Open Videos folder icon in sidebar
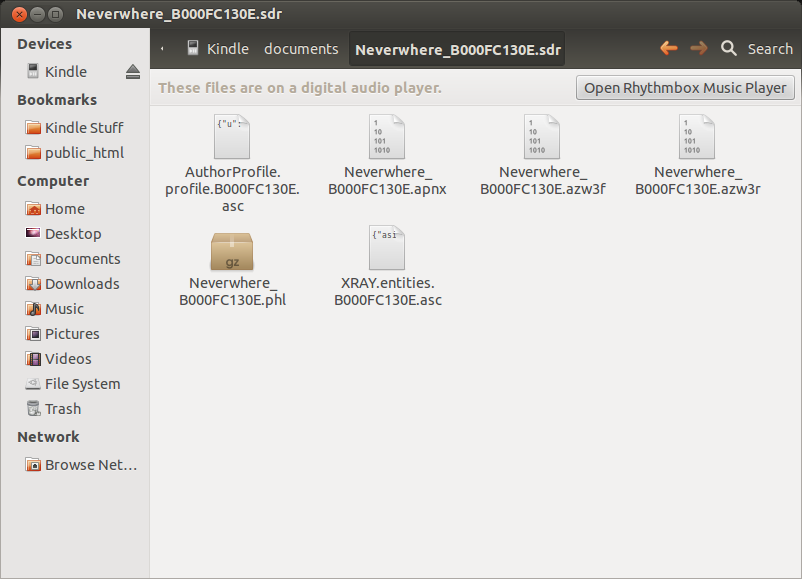Image resolution: width=802 pixels, height=579 pixels. click(x=33, y=359)
